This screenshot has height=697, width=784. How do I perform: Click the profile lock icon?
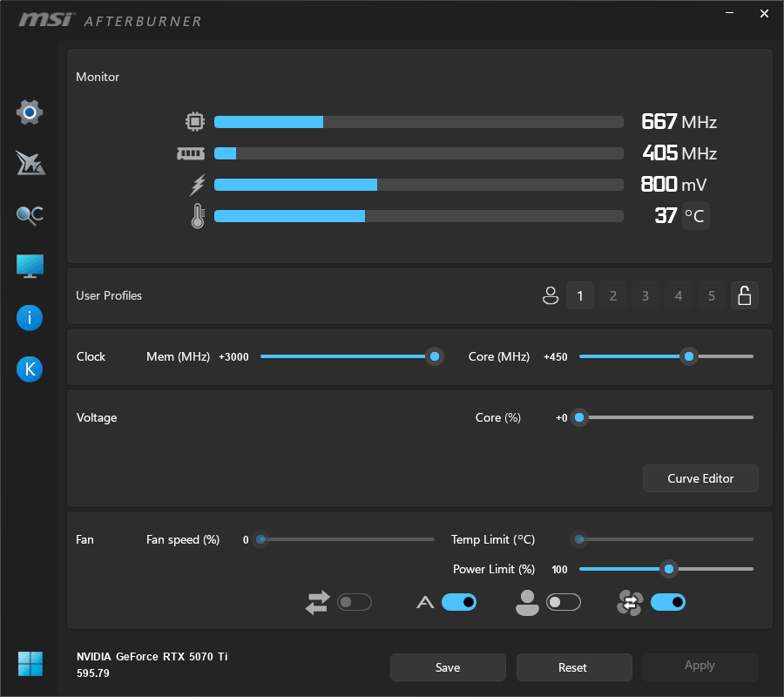coord(745,295)
